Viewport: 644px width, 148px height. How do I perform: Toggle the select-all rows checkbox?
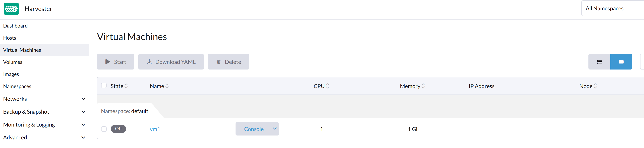(104, 86)
